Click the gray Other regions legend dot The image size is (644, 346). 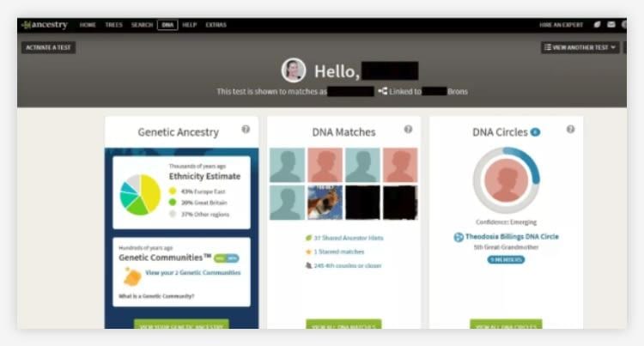[173, 214]
